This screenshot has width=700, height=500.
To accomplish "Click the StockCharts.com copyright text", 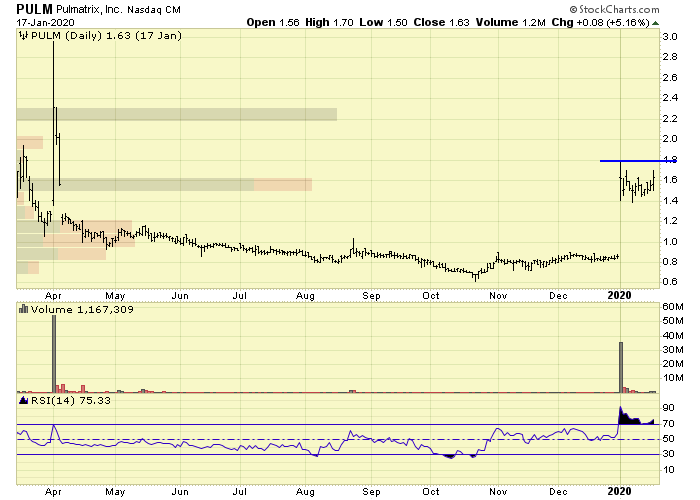I will (614, 9).
